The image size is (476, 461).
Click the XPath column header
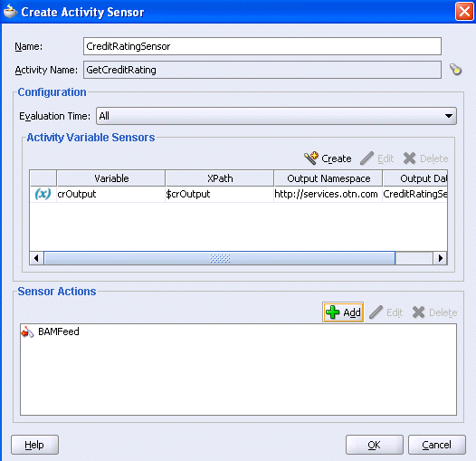click(220, 178)
